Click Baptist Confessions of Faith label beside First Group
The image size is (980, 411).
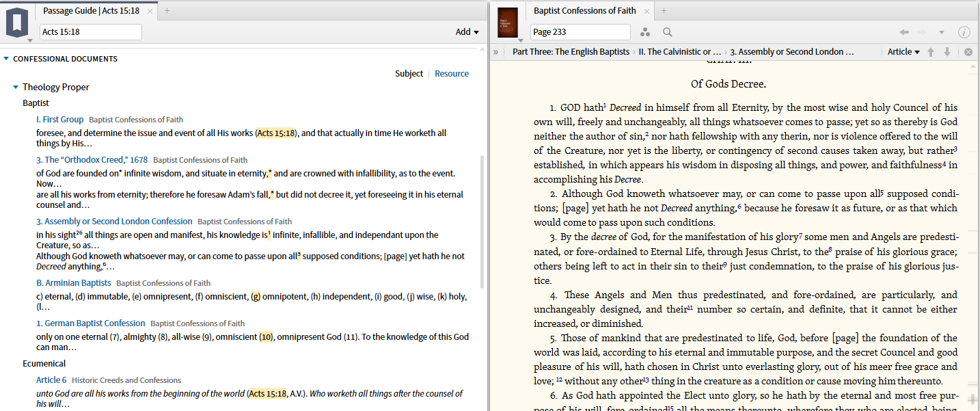[x=136, y=120]
